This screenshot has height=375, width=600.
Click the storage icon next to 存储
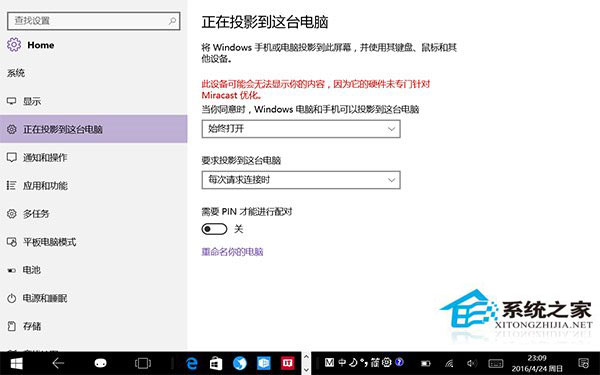[x=11, y=326]
